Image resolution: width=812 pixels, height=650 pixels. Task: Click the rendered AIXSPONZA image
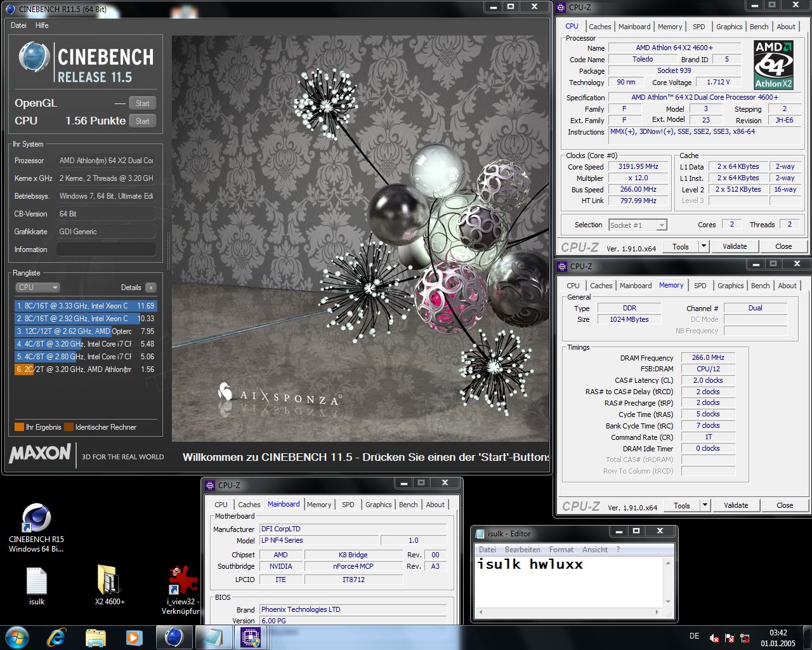tap(360, 239)
